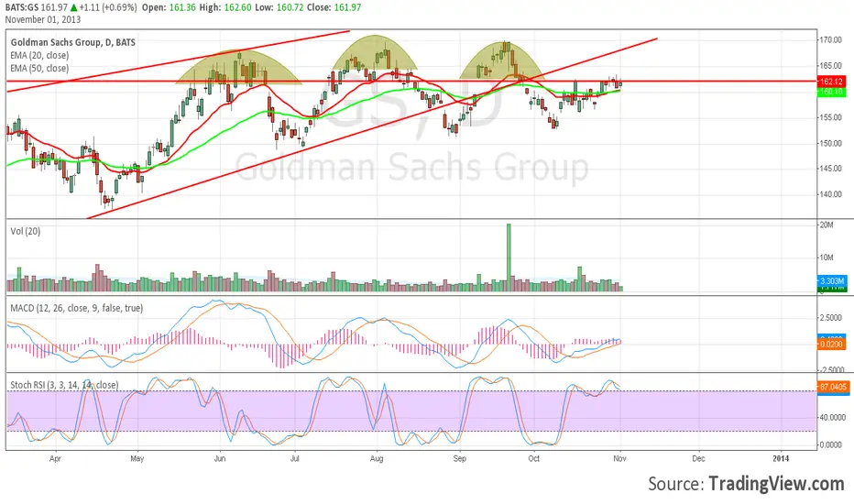Click the Vol (20) indicator label
This screenshot has height=504, width=854.
(x=26, y=232)
